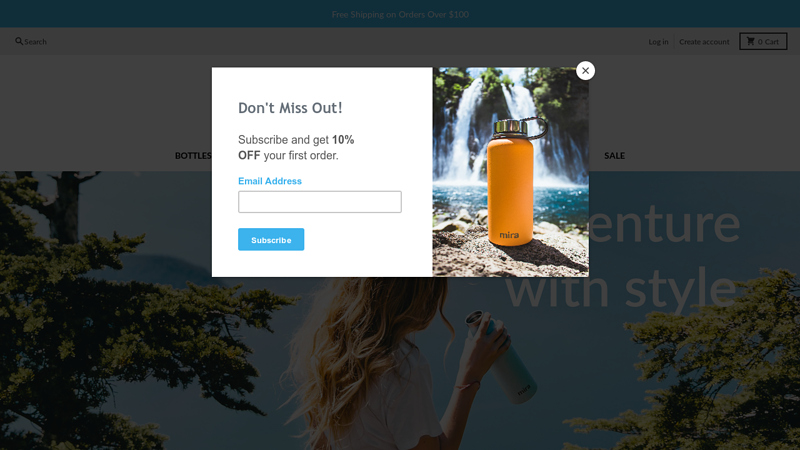The height and width of the screenshot is (450, 800).
Task: Click the orange bottle waterfall image
Action: pyautogui.click(x=510, y=172)
